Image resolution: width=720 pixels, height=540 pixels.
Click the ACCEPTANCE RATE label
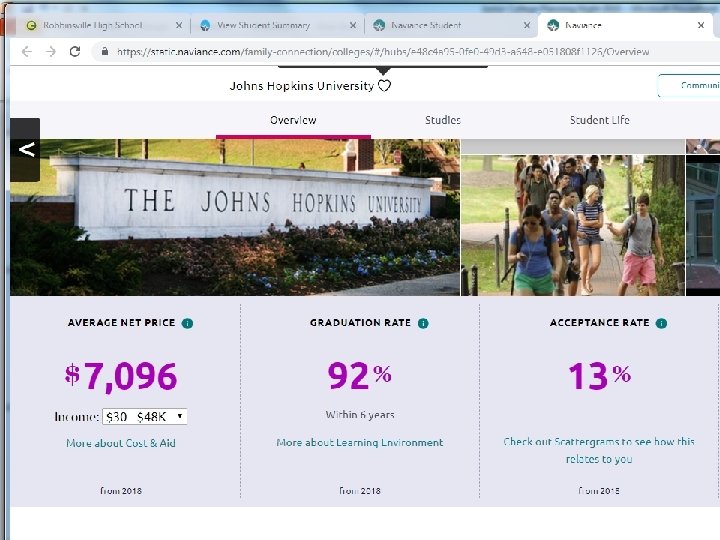[600, 323]
